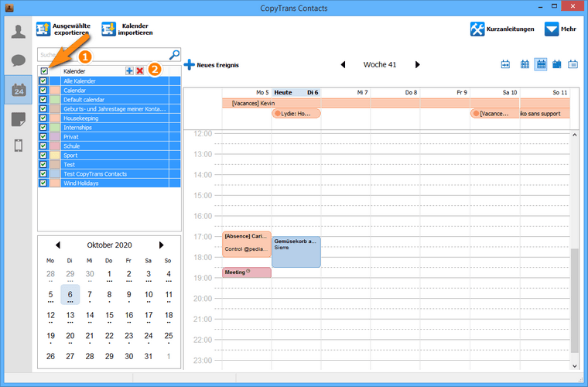Image resolution: width=588 pixels, height=387 pixels.
Task: Uncheck the Internships checkbox
Action: pos(43,127)
